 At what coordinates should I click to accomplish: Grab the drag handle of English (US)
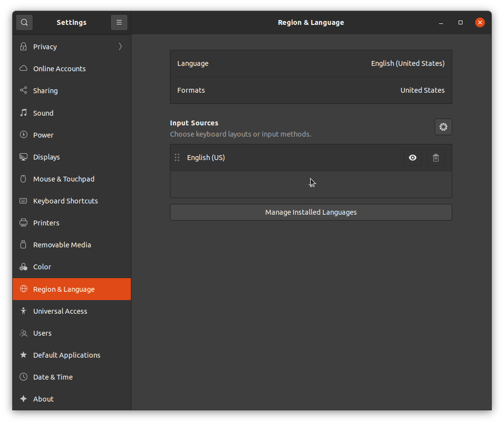(177, 158)
